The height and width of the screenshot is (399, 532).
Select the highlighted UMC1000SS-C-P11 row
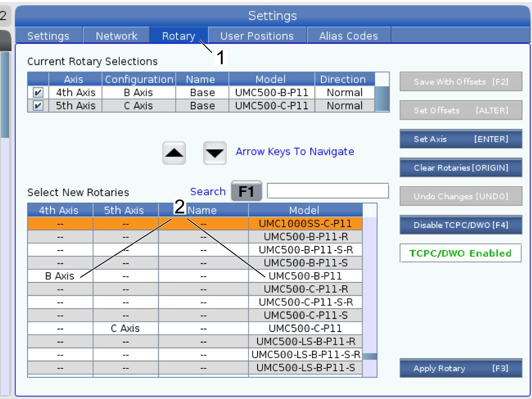(x=195, y=223)
